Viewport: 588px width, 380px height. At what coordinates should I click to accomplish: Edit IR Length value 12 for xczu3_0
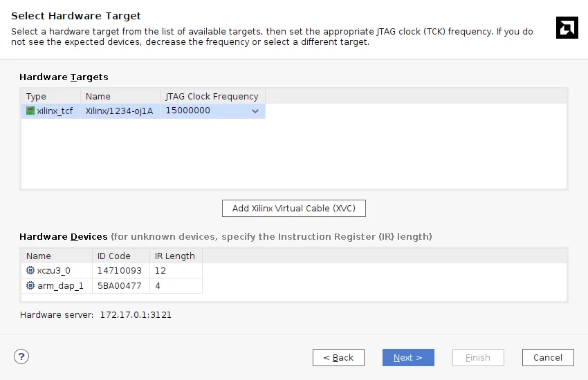click(x=160, y=271)
